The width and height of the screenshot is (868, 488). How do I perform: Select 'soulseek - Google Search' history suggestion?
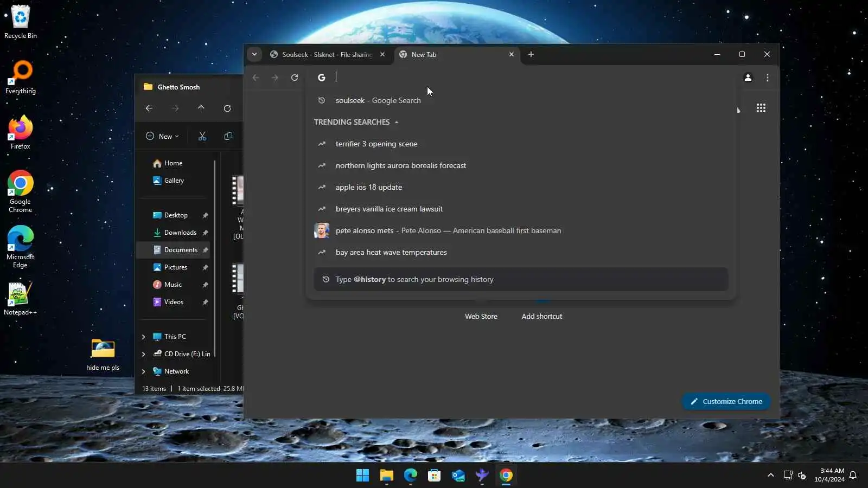tap(521, 100)
